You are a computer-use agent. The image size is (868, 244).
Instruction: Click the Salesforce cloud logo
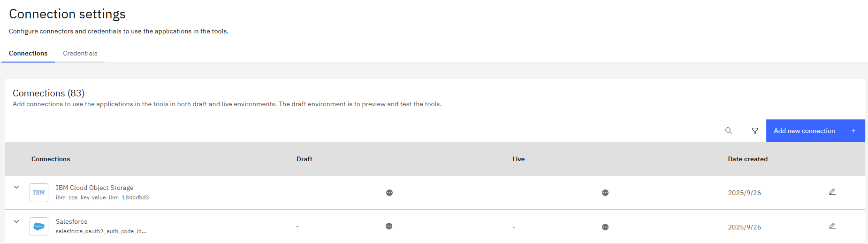coord(39,227)
